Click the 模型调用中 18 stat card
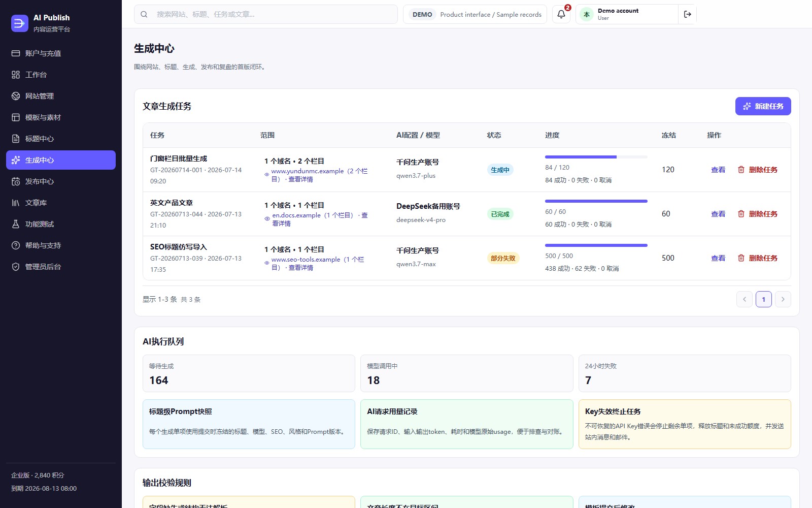812x508 pixels. (x=466, y=373)
